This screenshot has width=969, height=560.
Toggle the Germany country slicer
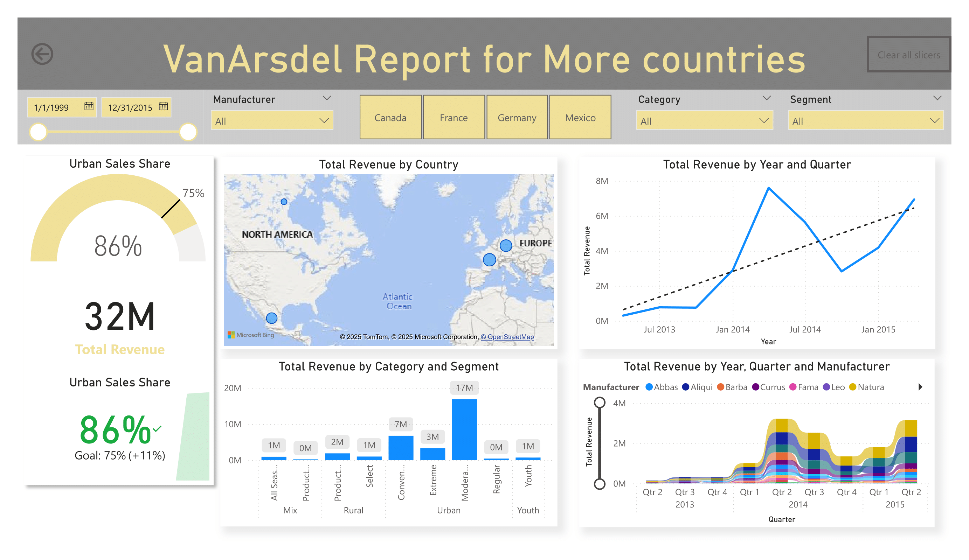point(517,118)
